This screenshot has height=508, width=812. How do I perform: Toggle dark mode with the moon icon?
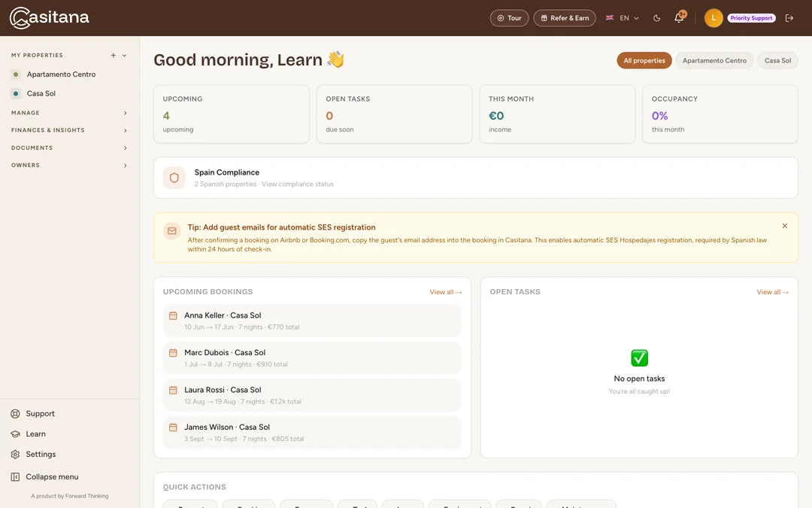click(656, 18)
